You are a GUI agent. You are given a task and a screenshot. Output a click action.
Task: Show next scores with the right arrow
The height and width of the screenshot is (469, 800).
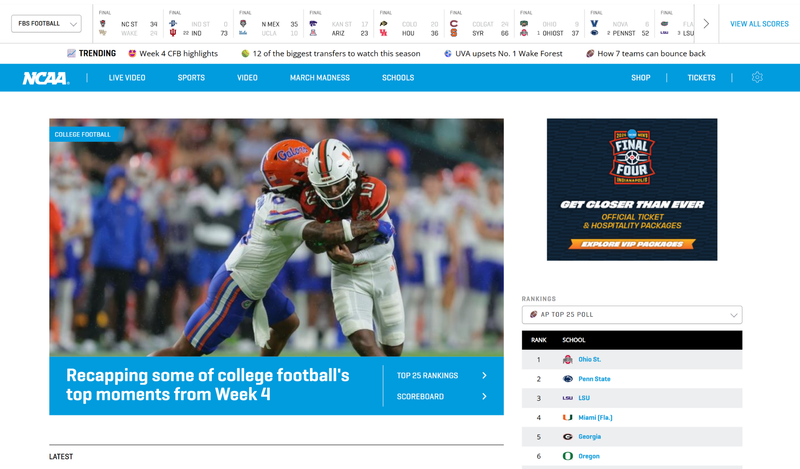pyautogui.click(x=706, y=23)
